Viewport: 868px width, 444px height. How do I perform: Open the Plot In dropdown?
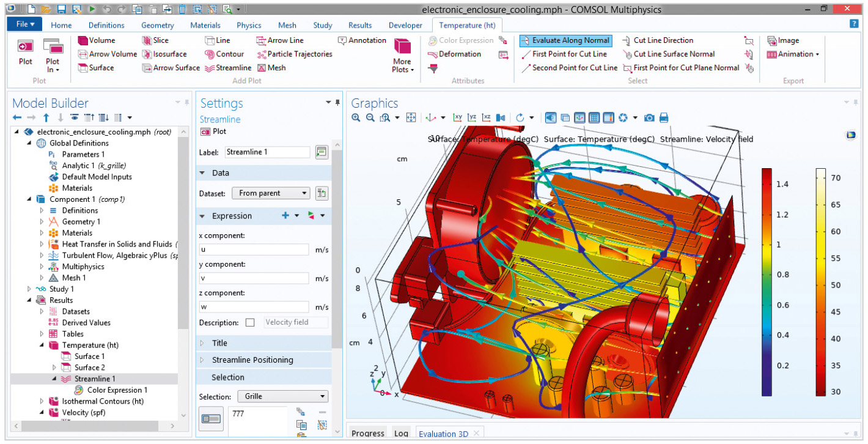tap(53, 55)
